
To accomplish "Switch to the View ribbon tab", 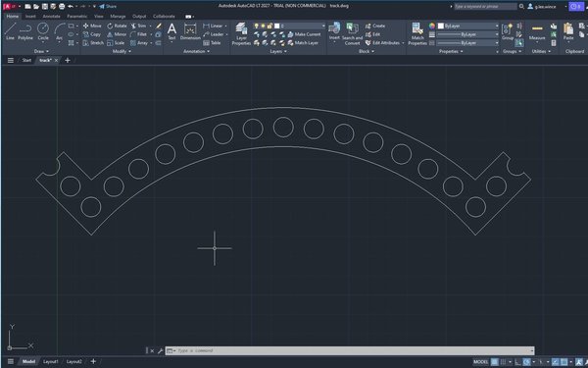I will pos(98,16).
